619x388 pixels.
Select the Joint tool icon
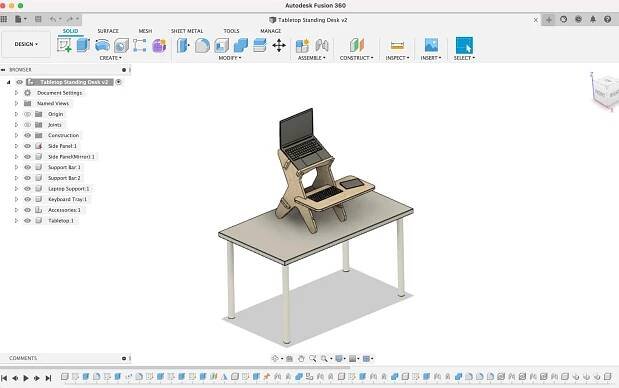[x=322, y=45]
